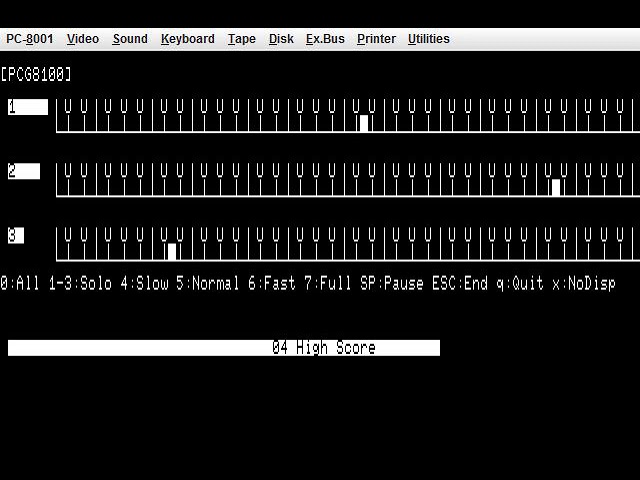Click the '0:All' key hint

tap(20, 283)
